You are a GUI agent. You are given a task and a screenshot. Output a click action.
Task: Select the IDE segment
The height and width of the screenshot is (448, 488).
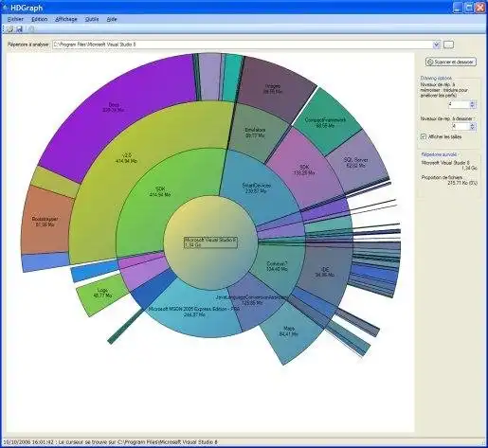(x=325, y=272)
